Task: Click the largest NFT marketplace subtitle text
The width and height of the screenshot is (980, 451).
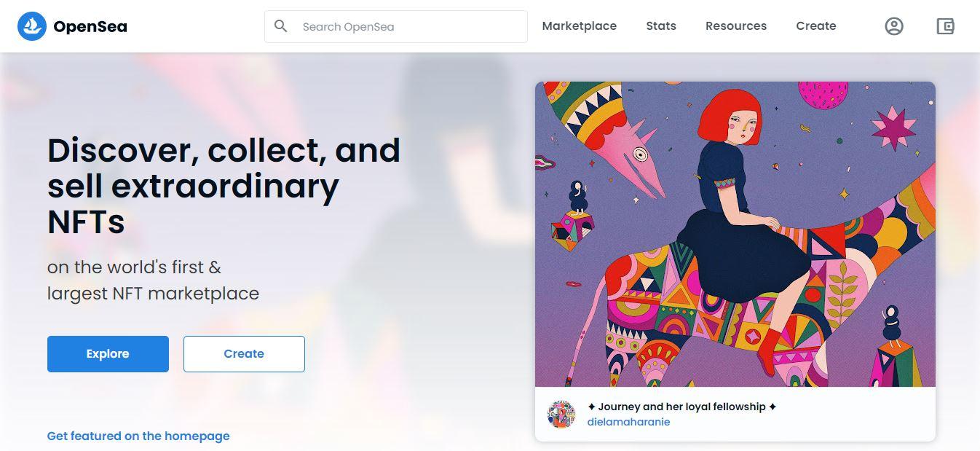Action: [153, 293]
